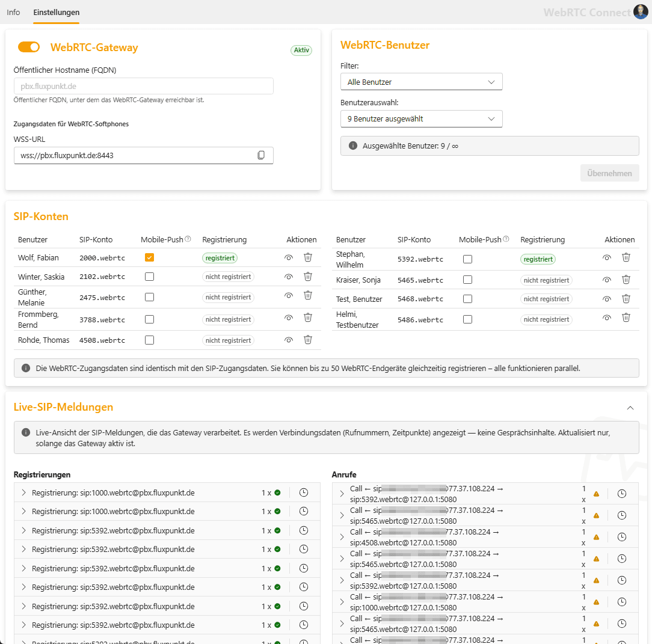Delete SIP account 5465.webrtc of Kraiser, Sonja
Screen dimensions: 652x644
pyautogui.click(x=626, y=280)
